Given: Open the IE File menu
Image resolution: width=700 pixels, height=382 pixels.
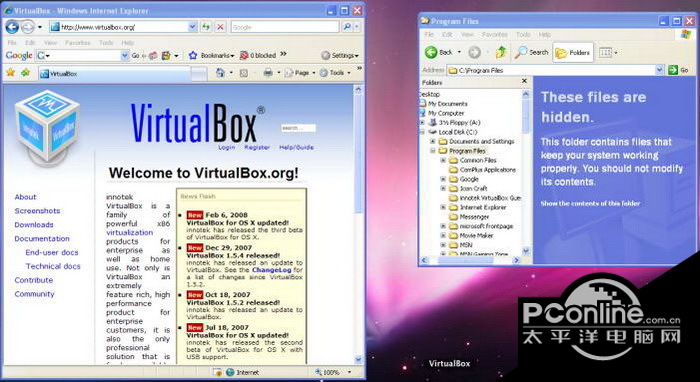Looking at the screenshot, I should [12, 43].
